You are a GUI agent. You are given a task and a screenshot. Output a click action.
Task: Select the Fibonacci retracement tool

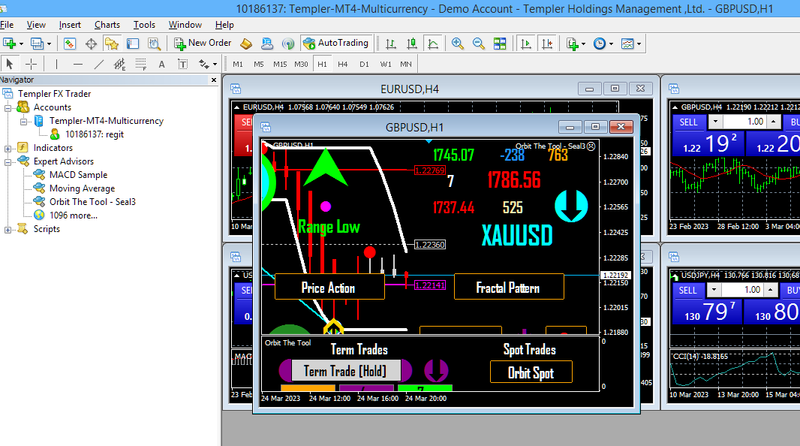click(x=140, y=64)
